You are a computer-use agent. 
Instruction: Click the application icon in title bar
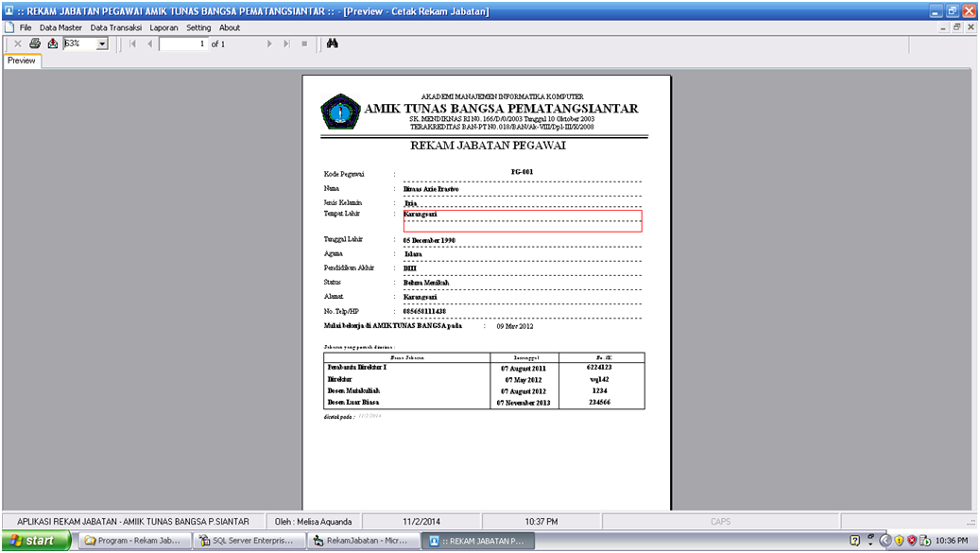coord(9,10)
